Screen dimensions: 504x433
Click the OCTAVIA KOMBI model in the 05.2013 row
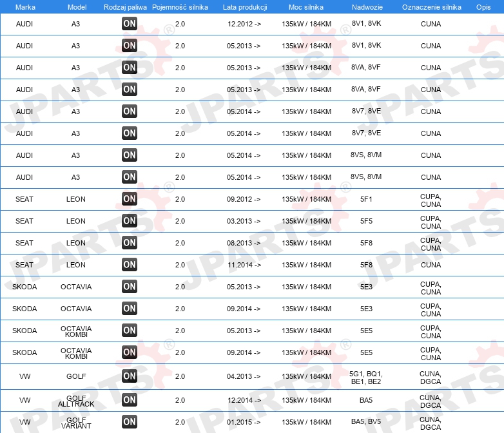76,331
